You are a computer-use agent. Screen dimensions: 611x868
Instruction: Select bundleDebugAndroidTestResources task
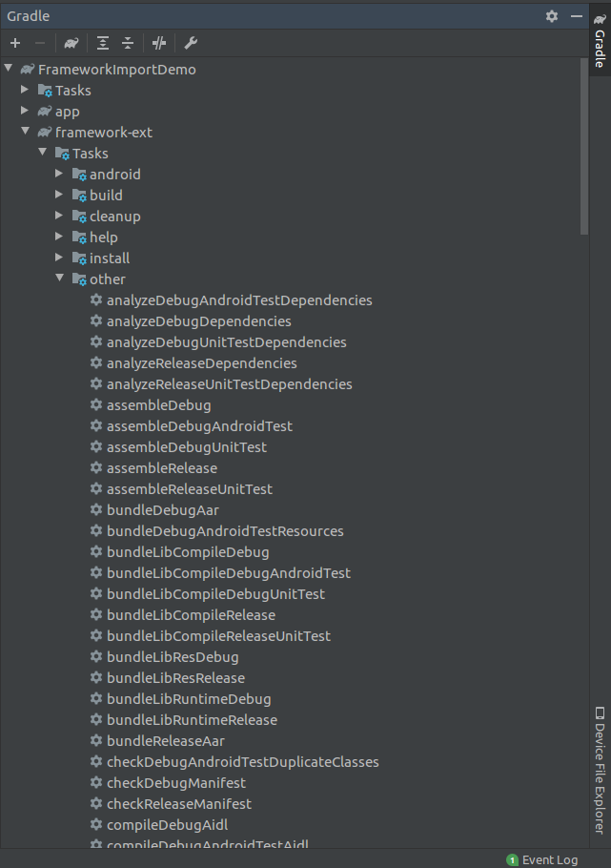[x=225, y=531]
